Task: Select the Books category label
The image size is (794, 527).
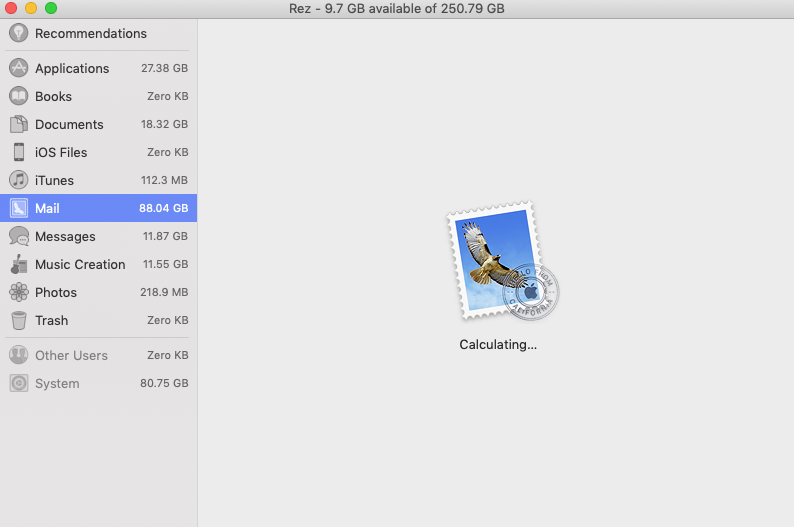Action: pos(53,96)
